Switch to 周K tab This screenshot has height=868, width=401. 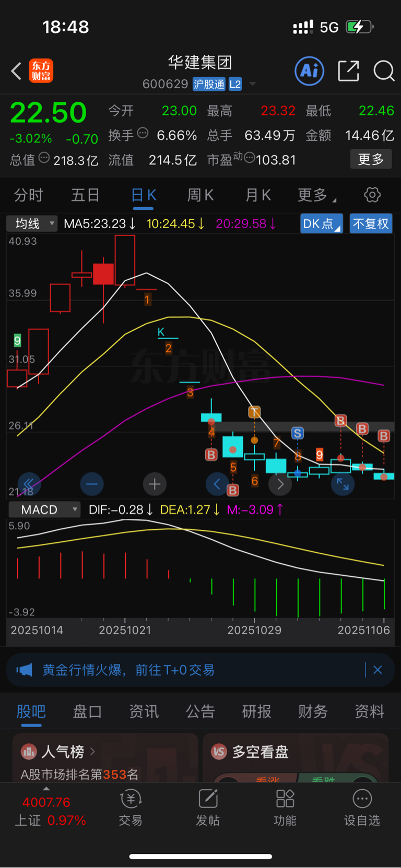pos(200,195)
